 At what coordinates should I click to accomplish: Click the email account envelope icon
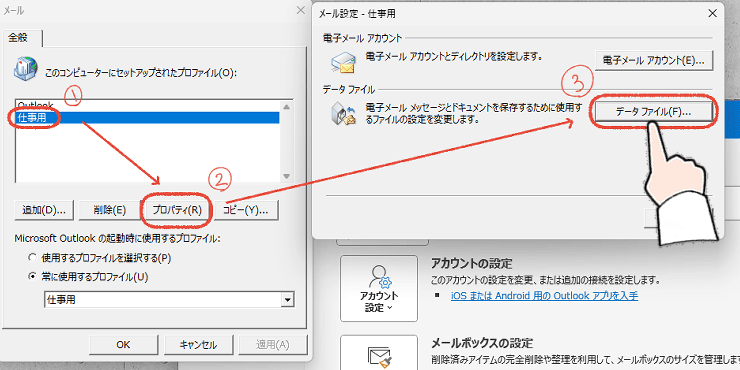coord(343,64)
